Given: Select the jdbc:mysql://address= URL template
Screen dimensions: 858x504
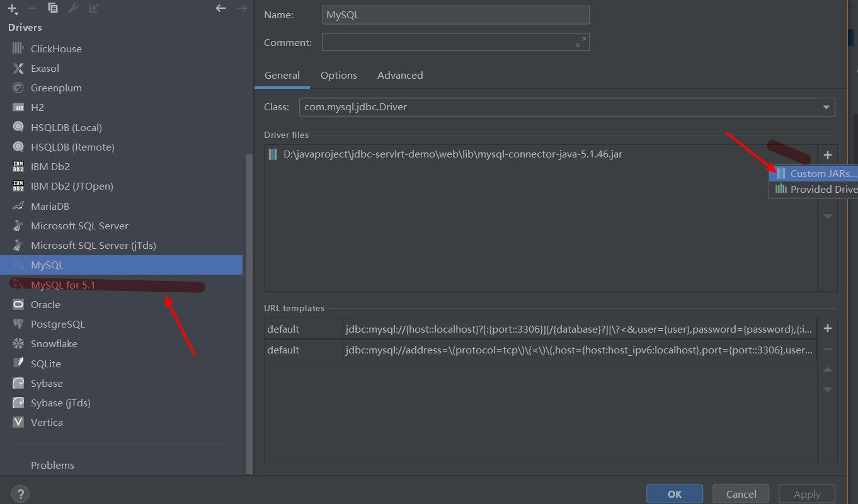Looking at the screenshot, I should point(580,350).
